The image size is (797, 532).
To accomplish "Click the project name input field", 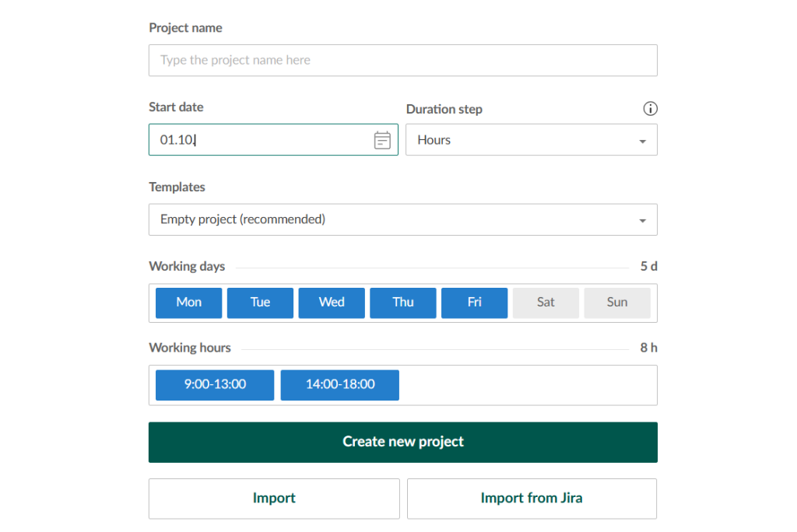I will pyautogui.click(x=402, y=60).
